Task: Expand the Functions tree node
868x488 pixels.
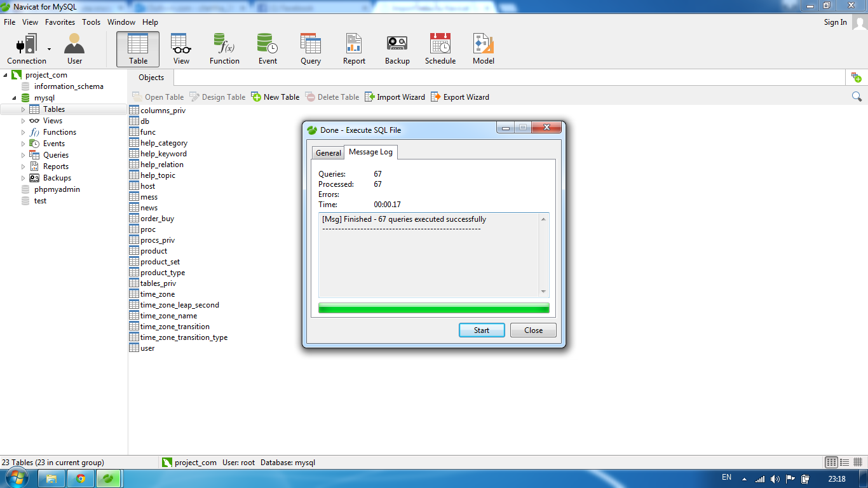Action: pyautogui.click(x=24, y=132)
